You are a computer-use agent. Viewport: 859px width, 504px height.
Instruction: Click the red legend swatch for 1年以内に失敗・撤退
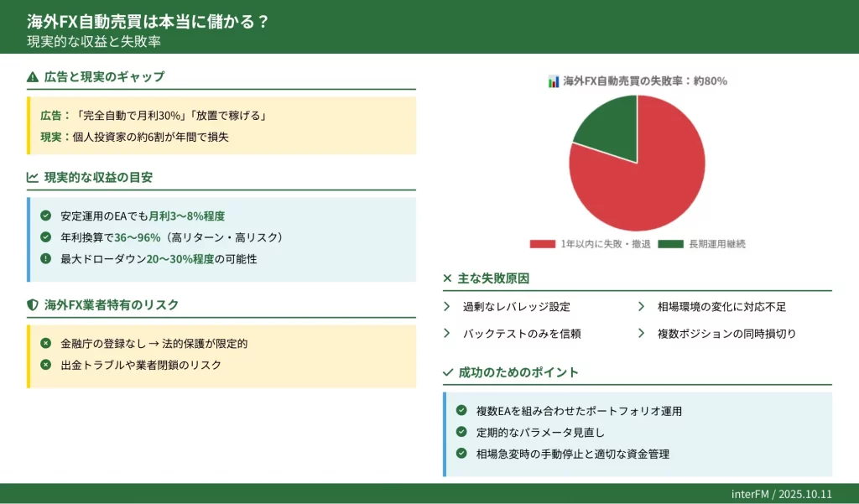click(542, 244)
